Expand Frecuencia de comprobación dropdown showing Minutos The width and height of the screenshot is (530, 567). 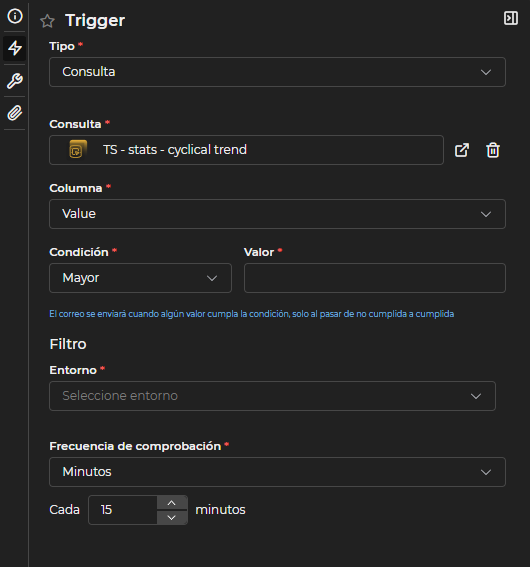pyautogui.click(x=277, y=472)
